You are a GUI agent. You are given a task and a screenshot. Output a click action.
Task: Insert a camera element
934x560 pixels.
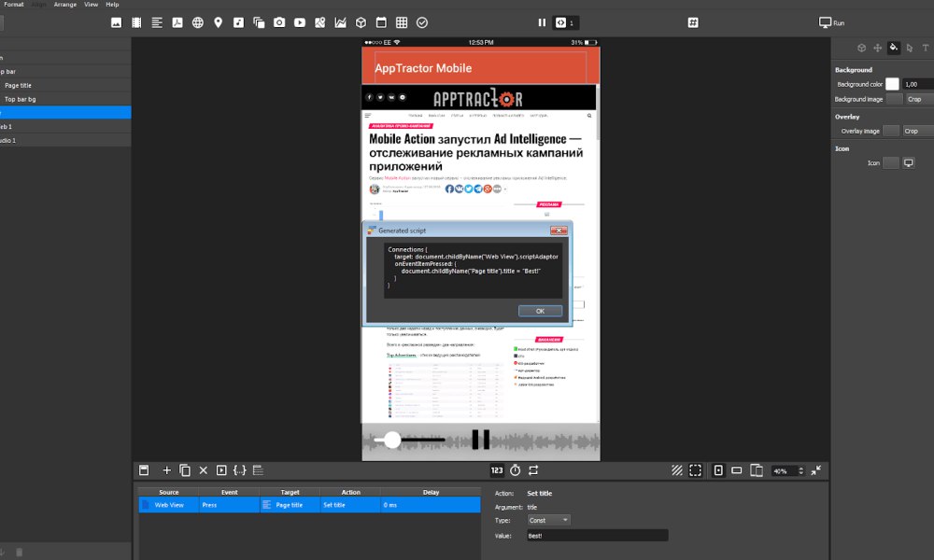click(x=278, y=22)
